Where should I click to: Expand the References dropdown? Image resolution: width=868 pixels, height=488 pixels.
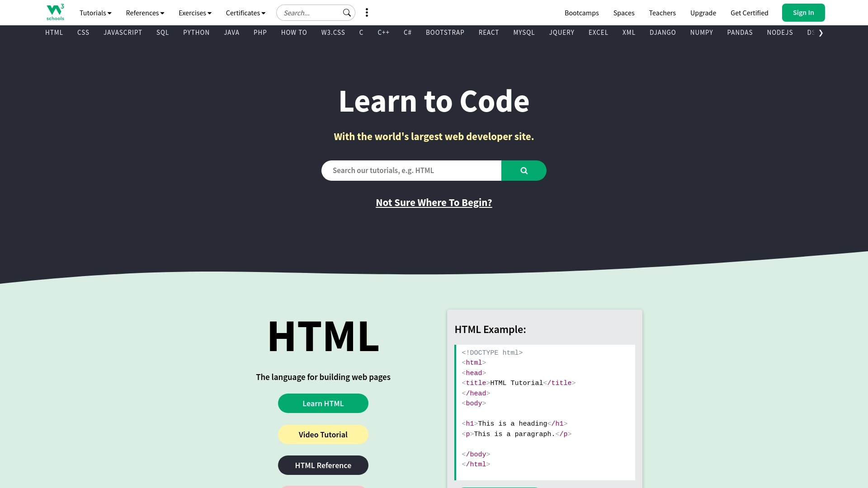point(145,13)
